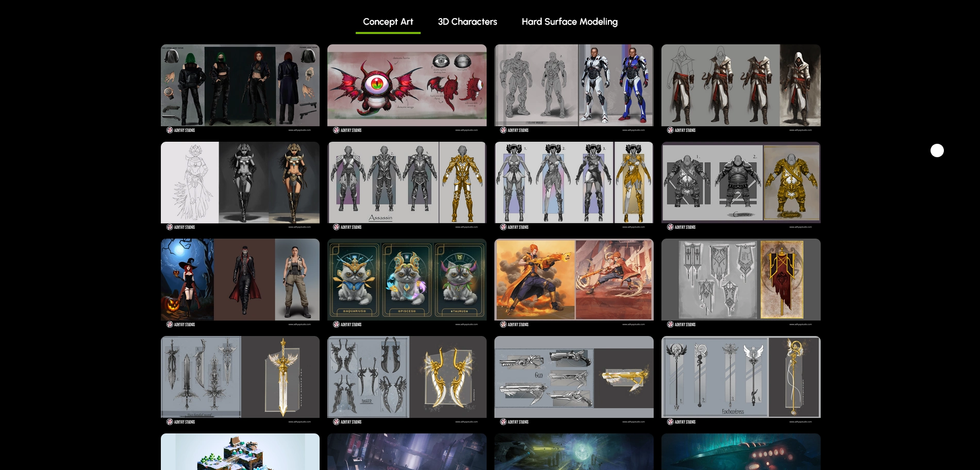The height and width of the screenshot is (470, 980).
Task: Select the Hard Surface Modeling tab
Action: [570, 22]
